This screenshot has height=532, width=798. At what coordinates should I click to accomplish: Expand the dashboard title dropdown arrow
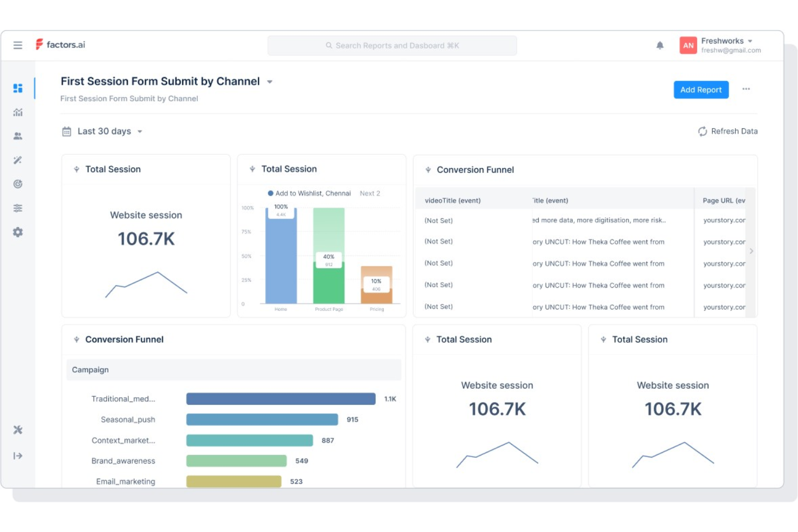point(270,82)
